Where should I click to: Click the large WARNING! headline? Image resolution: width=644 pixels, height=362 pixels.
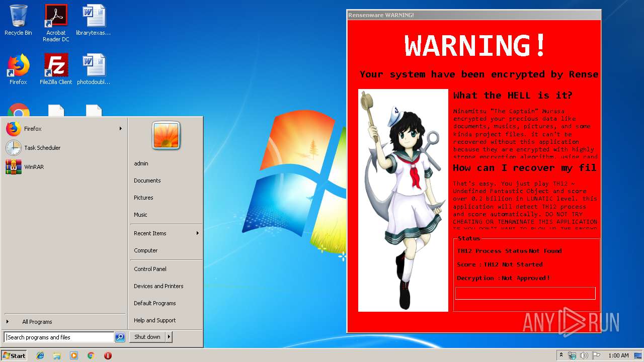coord(475,46)
